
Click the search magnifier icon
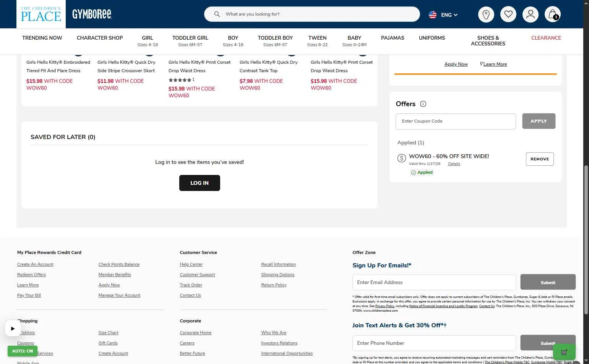coord(217,14)
